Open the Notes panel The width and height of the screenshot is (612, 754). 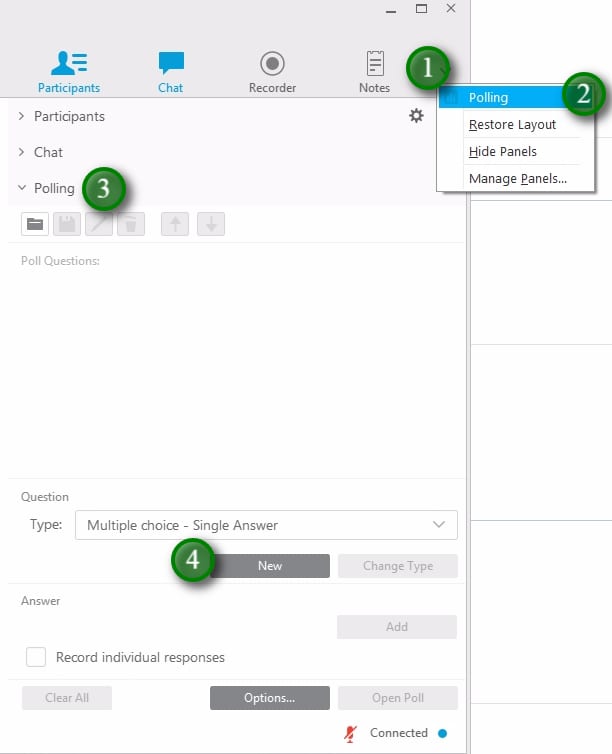tap(375, 63)
